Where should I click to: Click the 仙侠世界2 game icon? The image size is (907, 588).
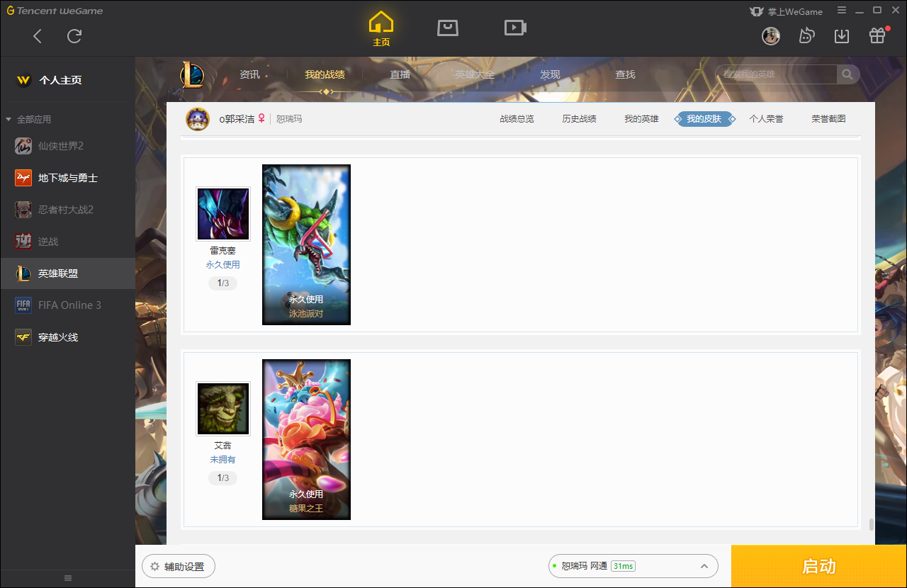point(23,146)
